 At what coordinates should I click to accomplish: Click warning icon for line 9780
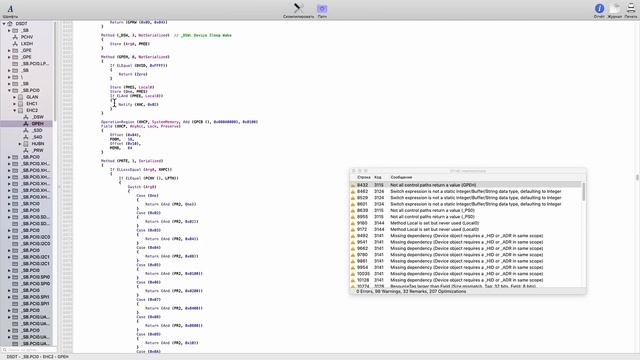pos(353,255)
